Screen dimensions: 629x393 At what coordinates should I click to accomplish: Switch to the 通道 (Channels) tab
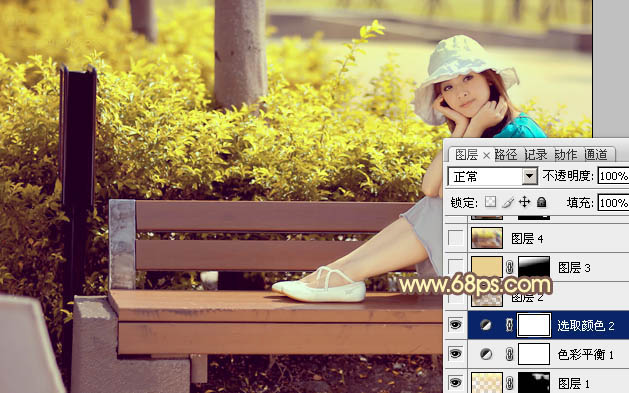click(596, 154)
